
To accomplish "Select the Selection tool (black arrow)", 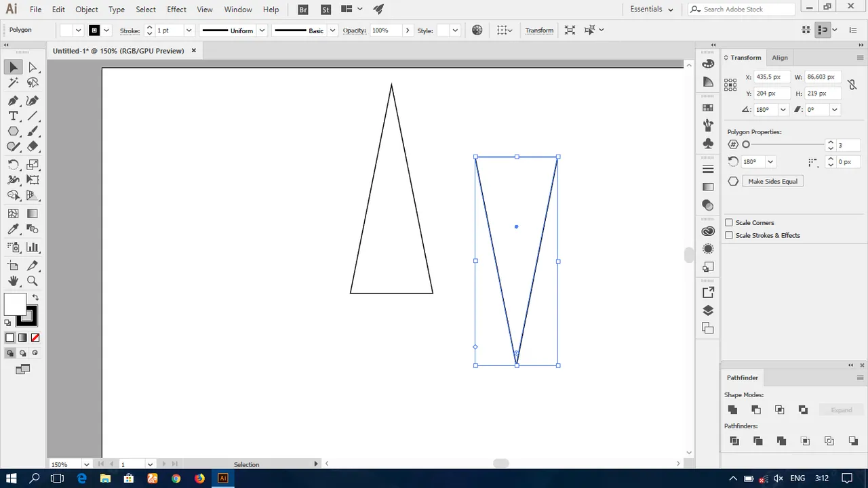I will pyautogui.click(x=14, y=67).
